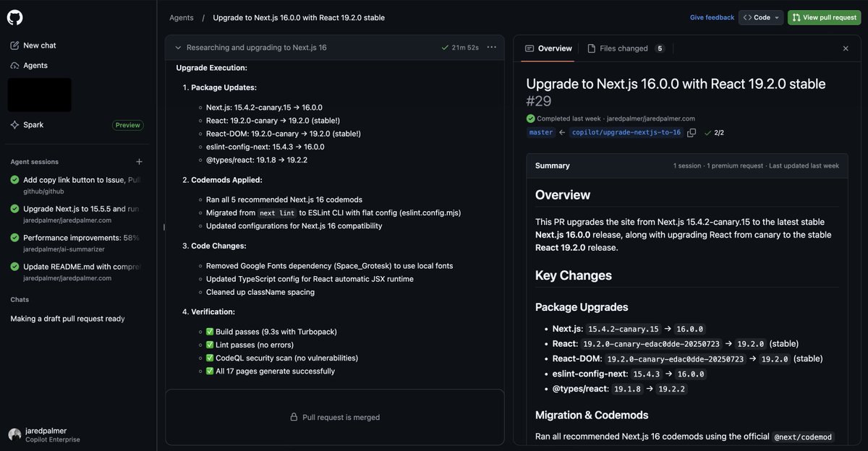868x451 pixels.
Task: Click Copilot Enterprise label under username
Action: [x=53, y=439]
